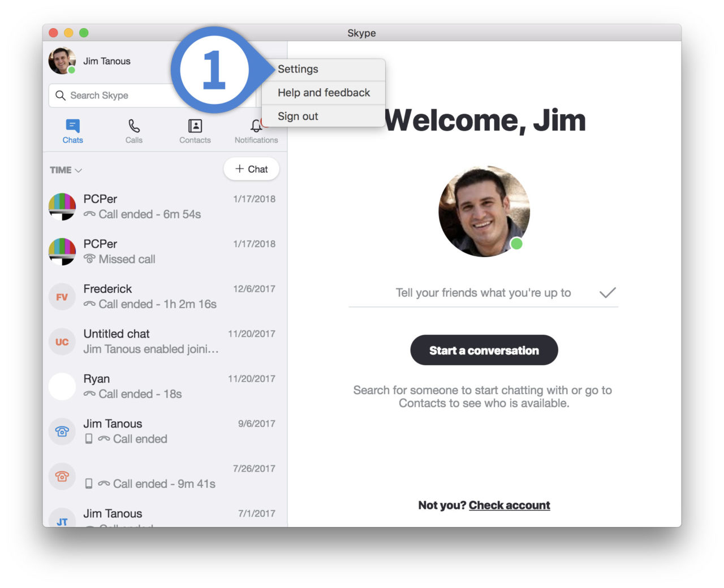Open the Ryan conversation
The height and width of the screenshot is (588, 724).
click(165, 386)
